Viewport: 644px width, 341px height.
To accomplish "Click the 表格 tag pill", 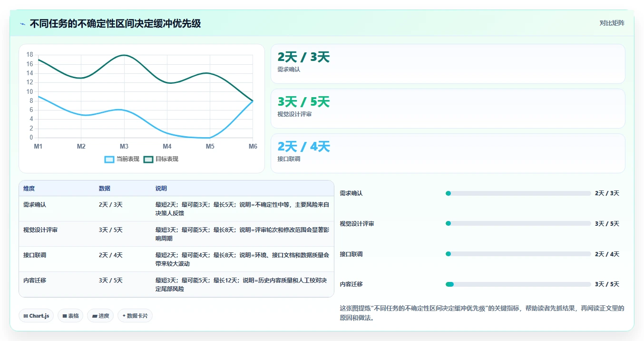I will click(x=70, y=316).
